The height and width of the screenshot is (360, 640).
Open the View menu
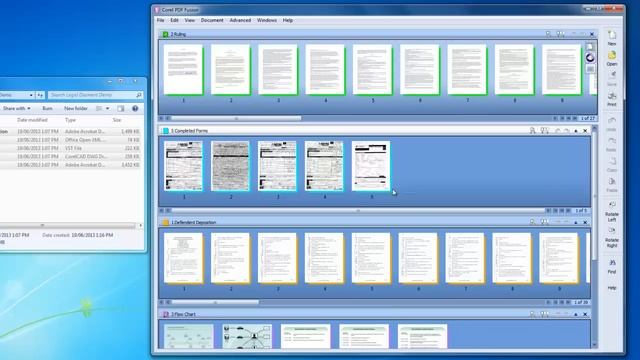tap(189, 20)
